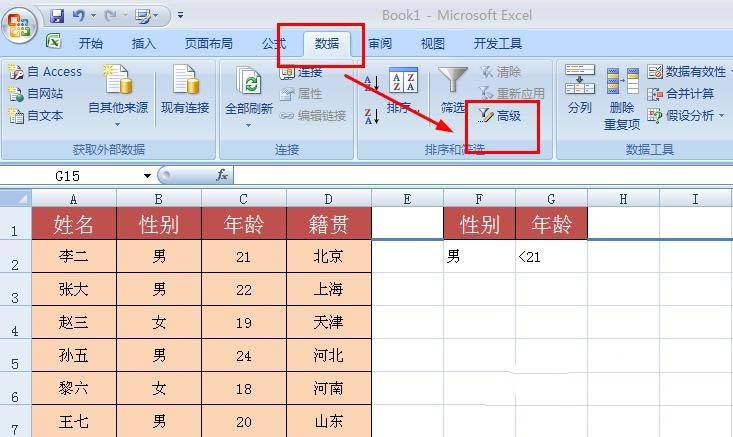733x437 pixels.
Task: Click the Excel workbook icon beside tabs
Action: 53,42
